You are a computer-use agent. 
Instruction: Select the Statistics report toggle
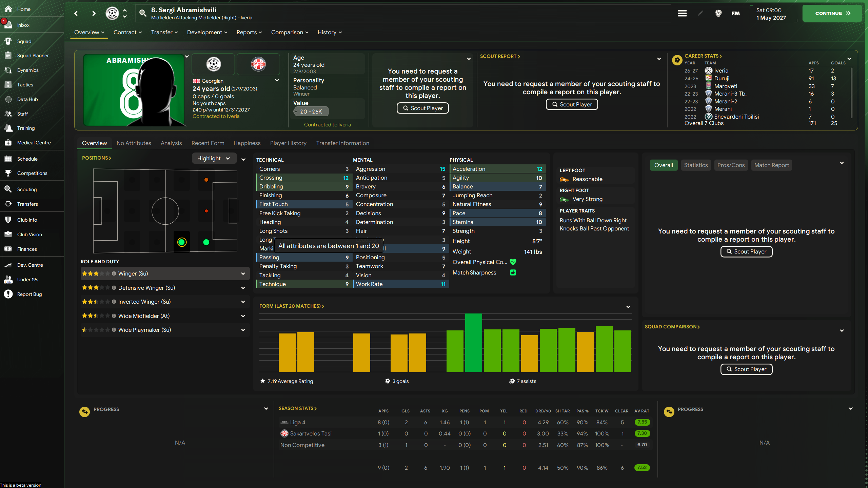(x=696, y=165)
